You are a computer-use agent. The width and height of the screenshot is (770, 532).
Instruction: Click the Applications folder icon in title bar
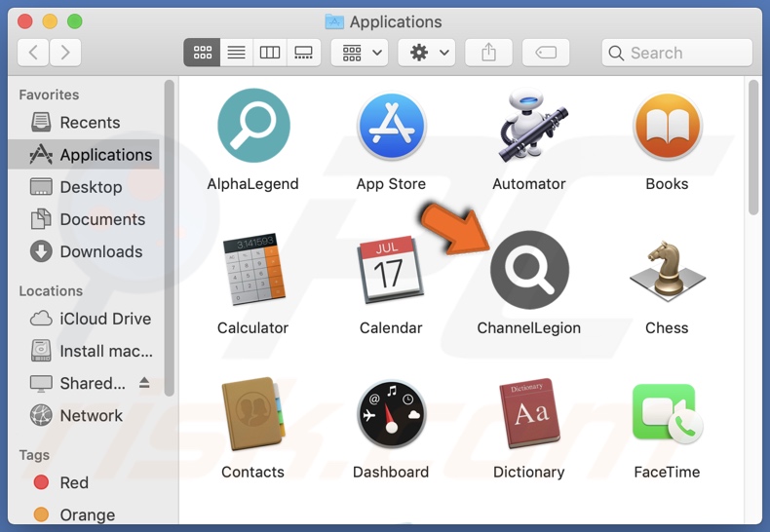coord(334,21)
